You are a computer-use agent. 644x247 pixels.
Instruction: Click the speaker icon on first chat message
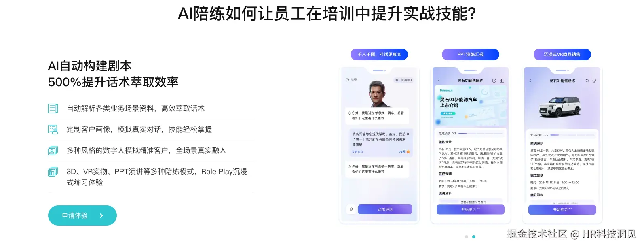349,113
